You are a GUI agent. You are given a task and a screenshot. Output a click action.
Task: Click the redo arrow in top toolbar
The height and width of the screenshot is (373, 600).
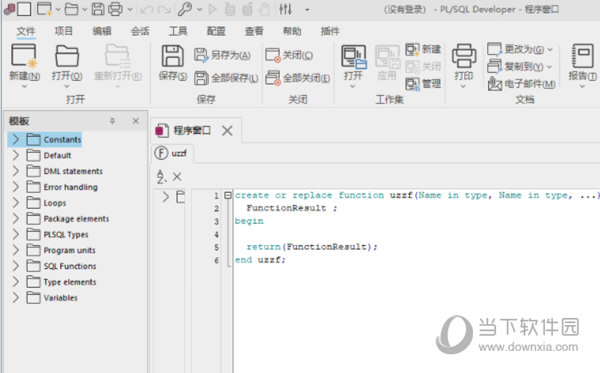point(164,10)
